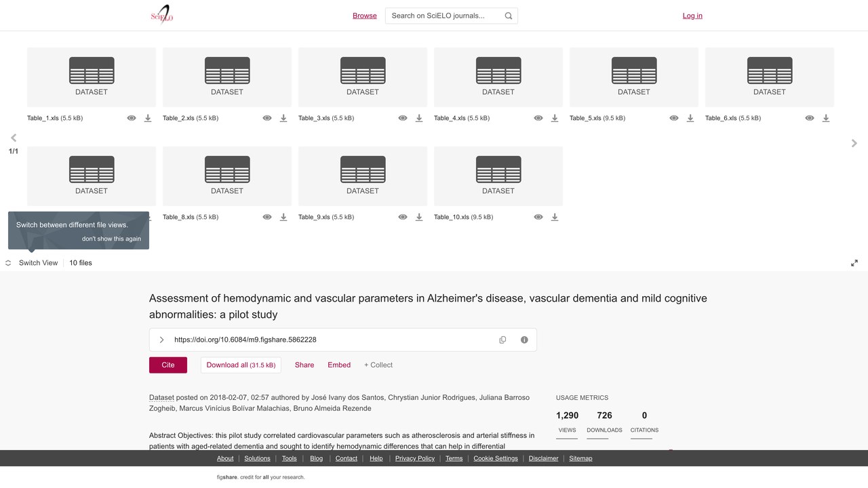Screen dimensions: 868x488
Task: Open the Share option
Action: [x=304, y=365]
